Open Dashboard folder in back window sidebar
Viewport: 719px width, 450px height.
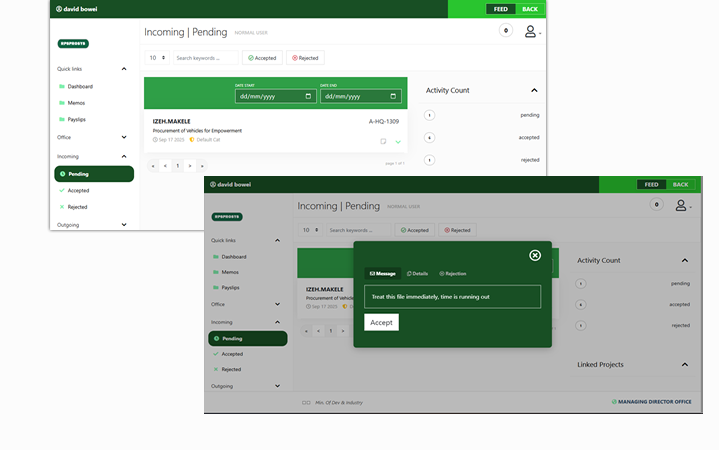coord(76,86)
